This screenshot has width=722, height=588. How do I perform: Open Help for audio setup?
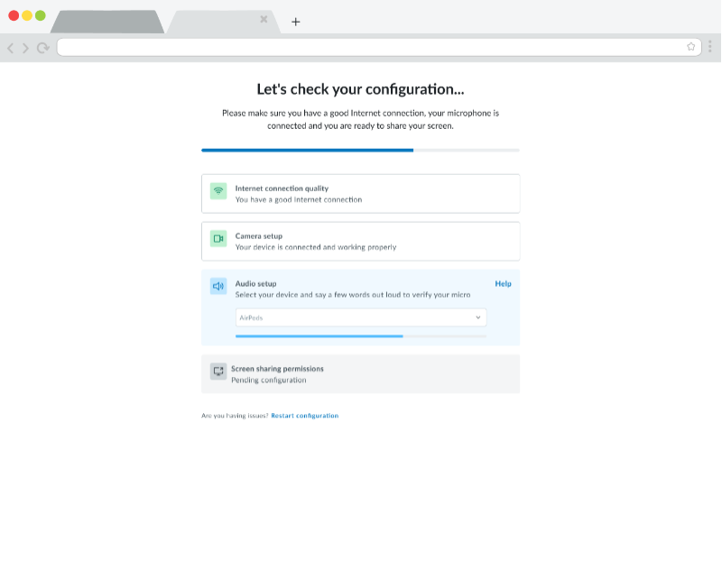[503, 284]
